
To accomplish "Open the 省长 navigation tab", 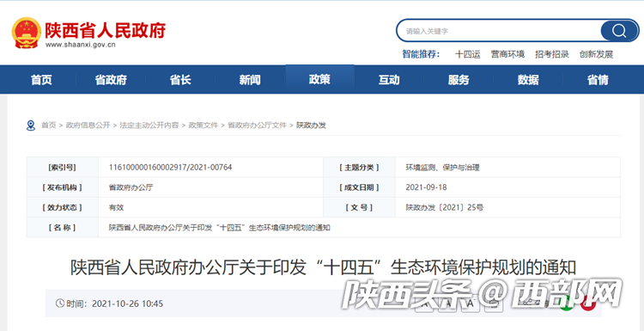I will 180,79.
